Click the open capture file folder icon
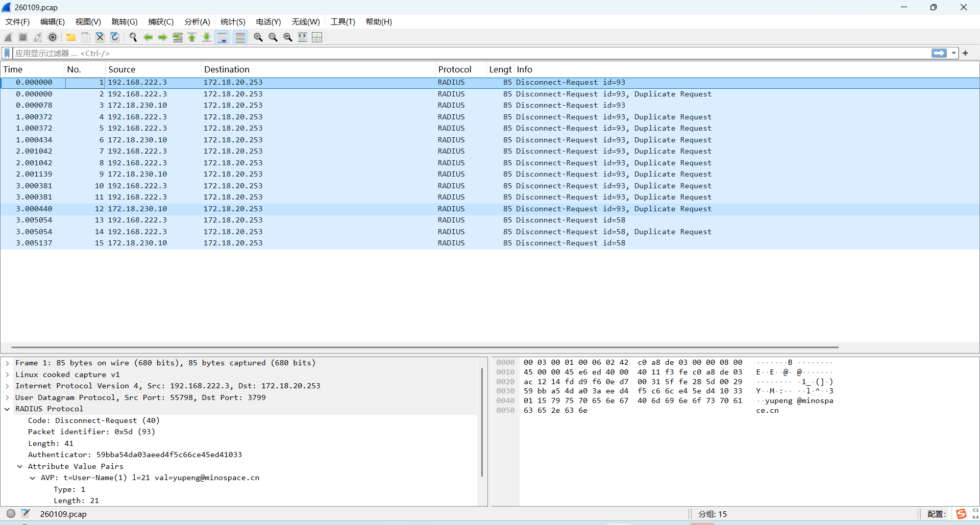The height and width of the screenshot is (525, 980). point(71,37)
